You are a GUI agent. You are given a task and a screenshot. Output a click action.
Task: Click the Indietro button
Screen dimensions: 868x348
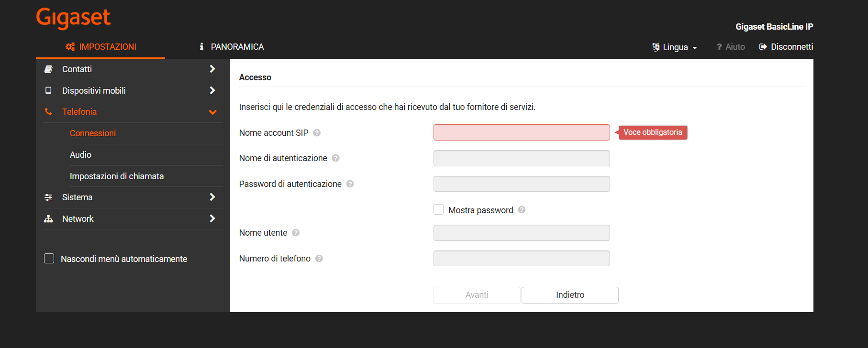[569, 295]
